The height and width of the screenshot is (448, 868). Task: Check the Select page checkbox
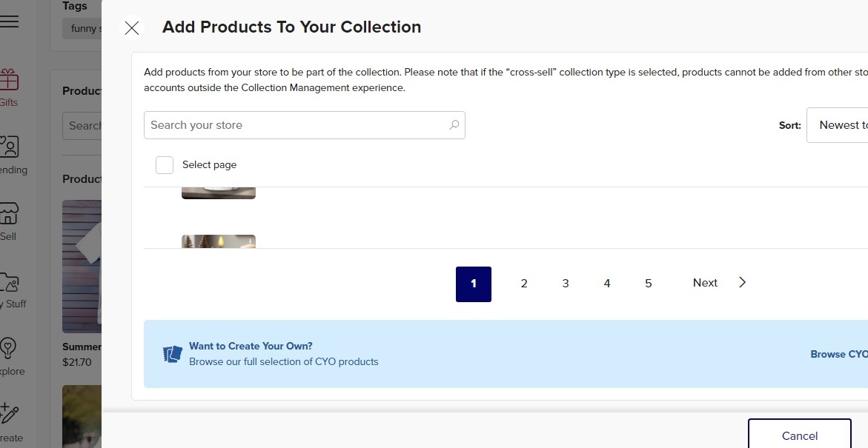point(165,165)
